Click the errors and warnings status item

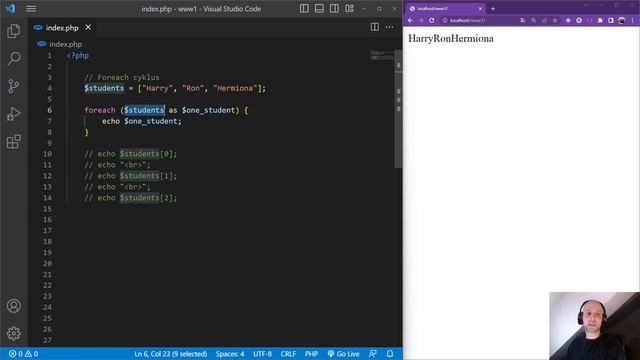(x=23, y=354)
